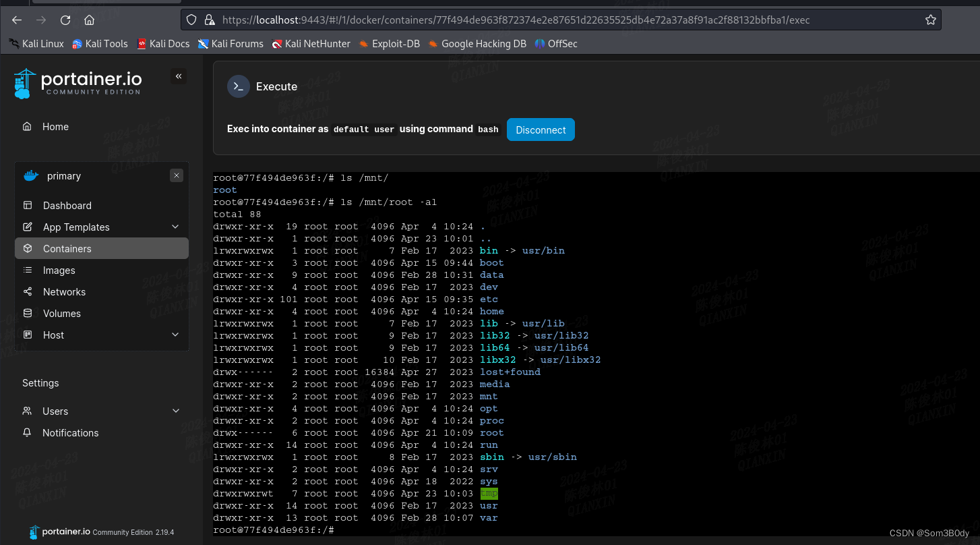Screen dimensions: 980x545
Task: Expand the Host submenu chevron
Action: 176,335
